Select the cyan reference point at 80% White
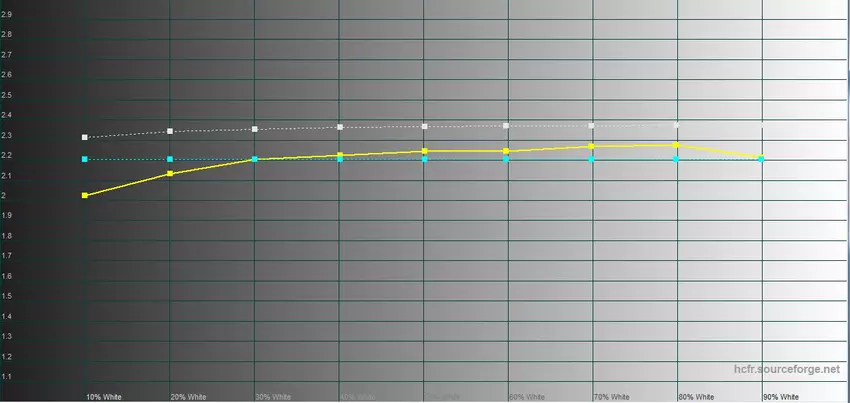Image resolution: width=850 pixels, height=403 pixels. pos(676,159)
